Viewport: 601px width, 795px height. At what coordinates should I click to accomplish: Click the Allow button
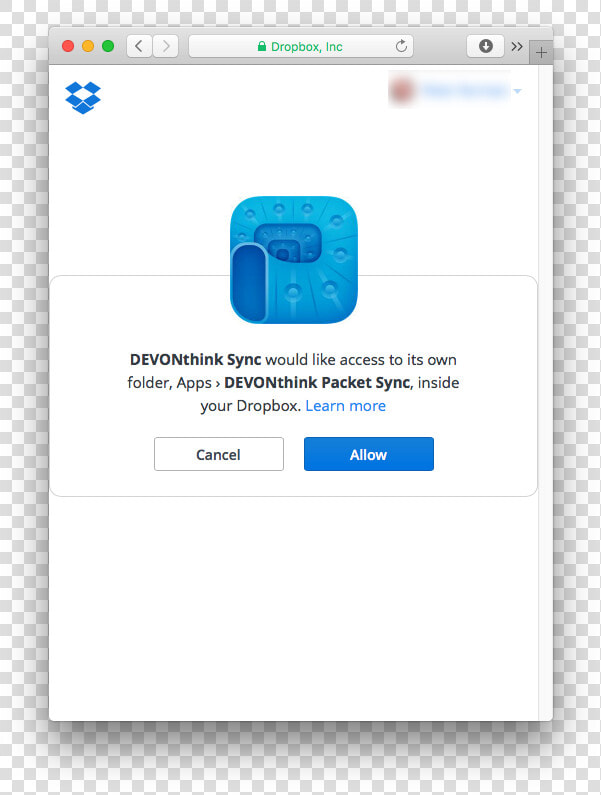pos(369,454)
